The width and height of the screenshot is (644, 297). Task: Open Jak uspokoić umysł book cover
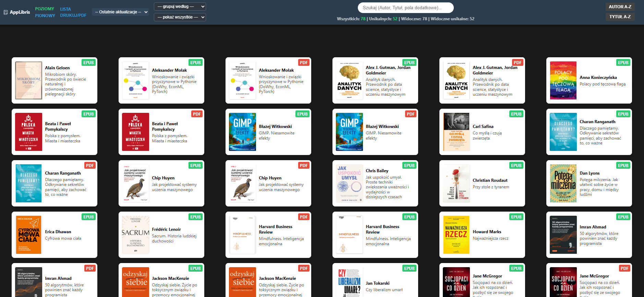pyautogui.click(x=349, y=183)
